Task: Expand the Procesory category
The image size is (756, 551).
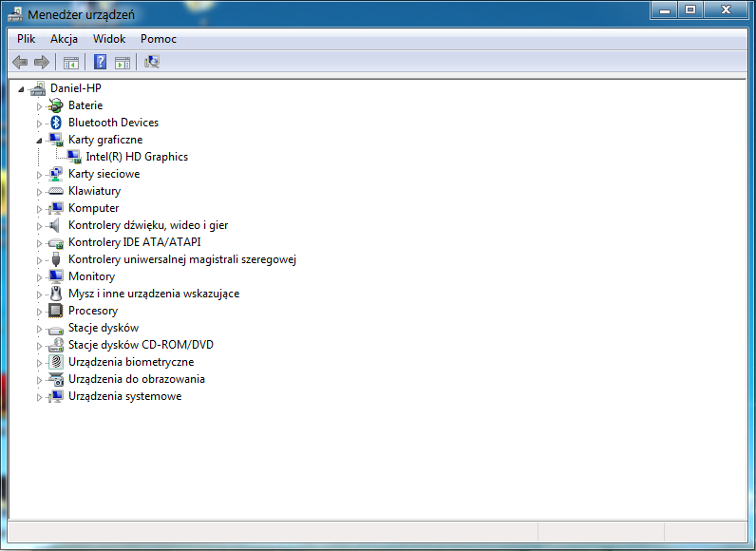Action: (x=39, y=312)
